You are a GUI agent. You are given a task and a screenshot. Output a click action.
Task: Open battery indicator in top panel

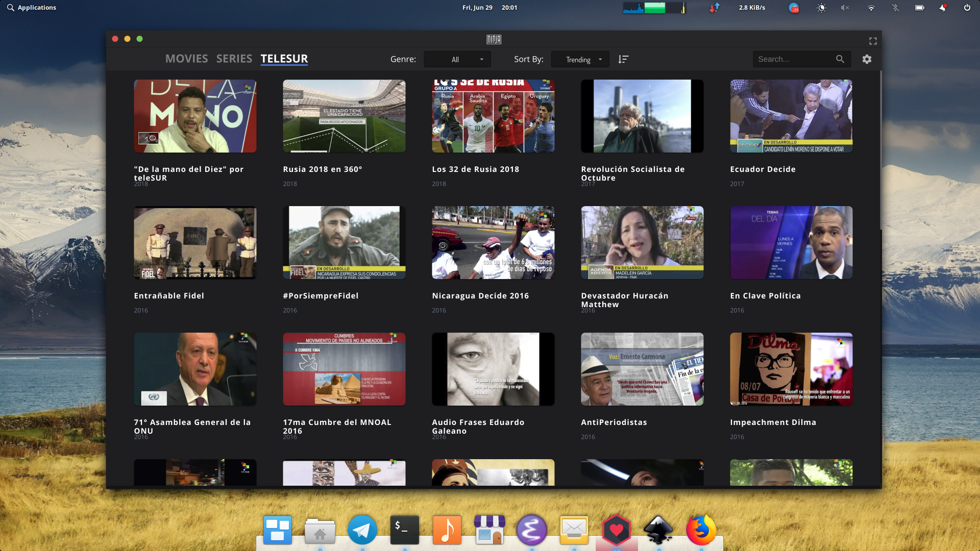(x=920, y=8)
